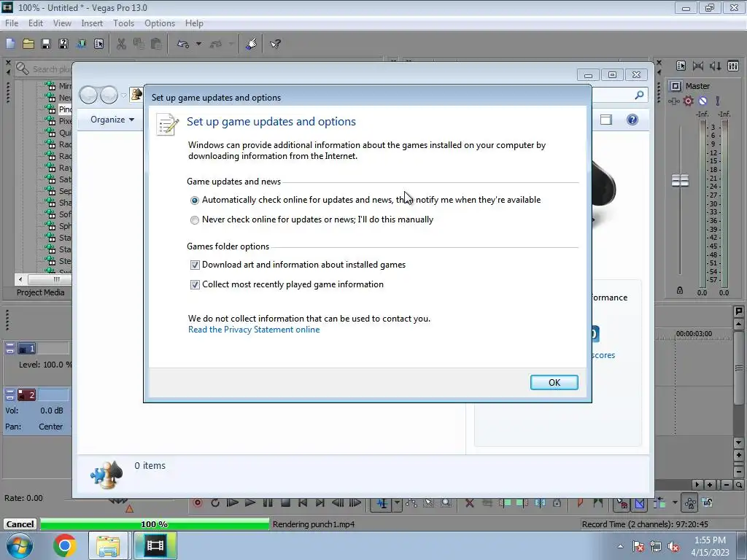Open the edit tool dropdown arrow
Viewport: 747px width, 560px height.
(x=398, y=503)
